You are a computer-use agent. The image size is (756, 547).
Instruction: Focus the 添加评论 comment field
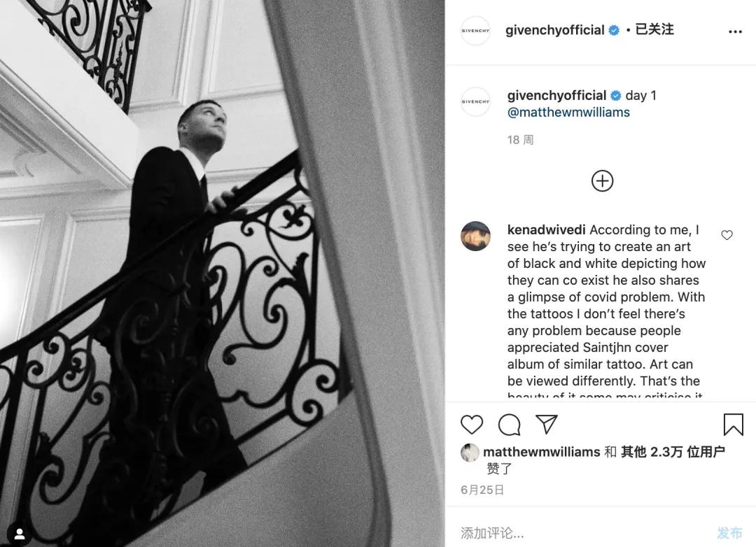tap(583, 532)
